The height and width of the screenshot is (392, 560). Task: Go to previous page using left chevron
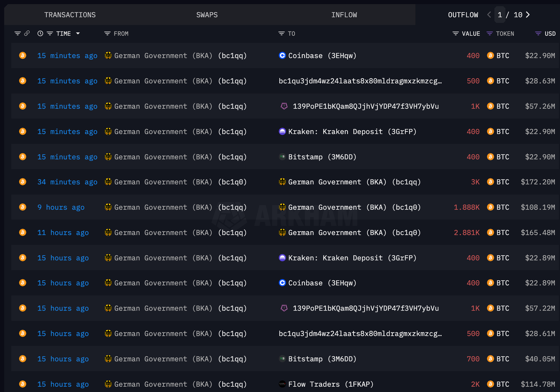(489, 15)
